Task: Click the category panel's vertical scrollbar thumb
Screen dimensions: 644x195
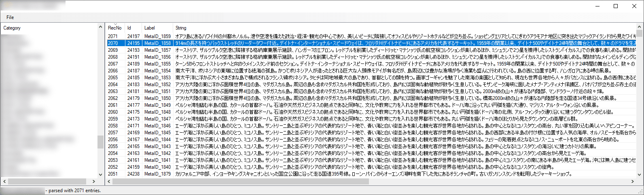Action: [101, 142]
